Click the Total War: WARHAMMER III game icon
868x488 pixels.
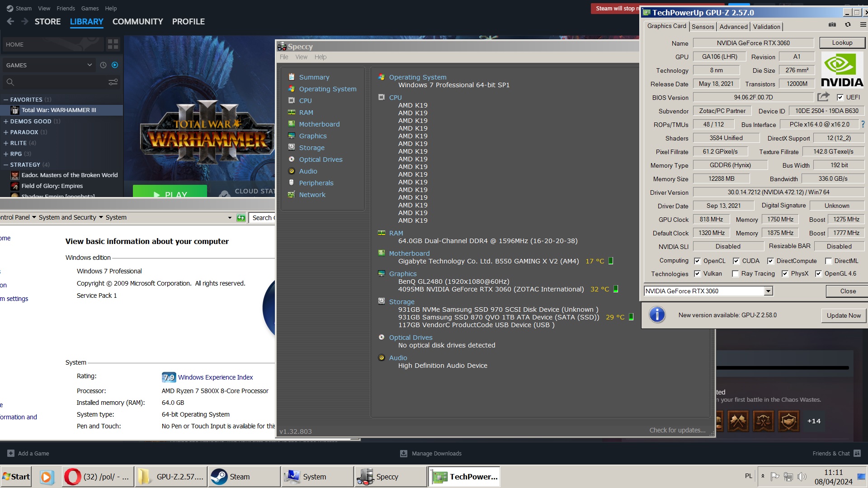pyautogui.click(x=15, y=110)
